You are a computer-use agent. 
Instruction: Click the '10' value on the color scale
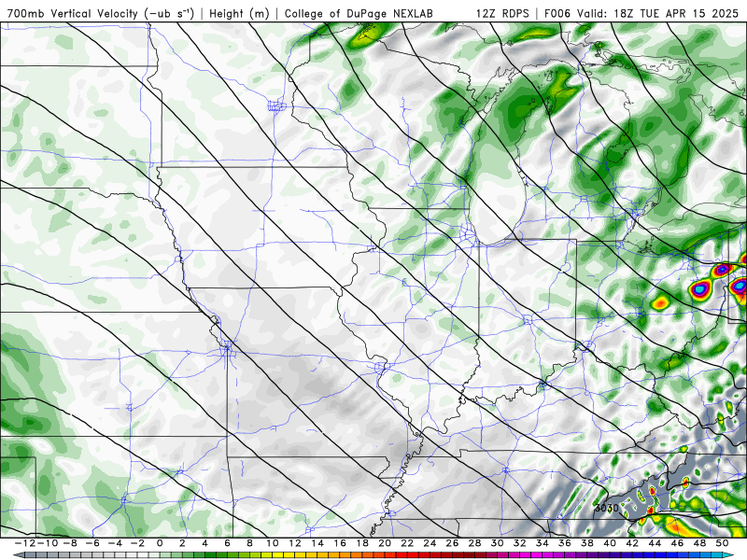click(x=272, y=543)
